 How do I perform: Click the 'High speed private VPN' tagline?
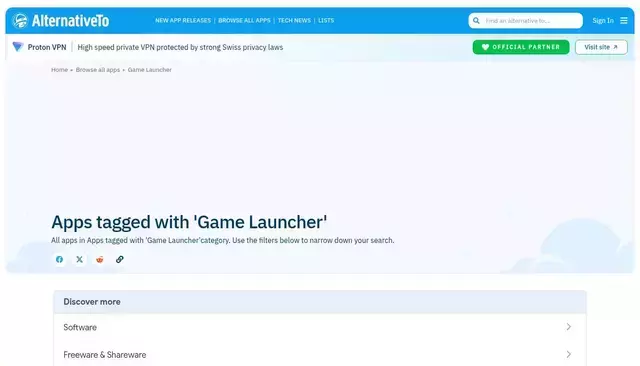coord(180,47)
